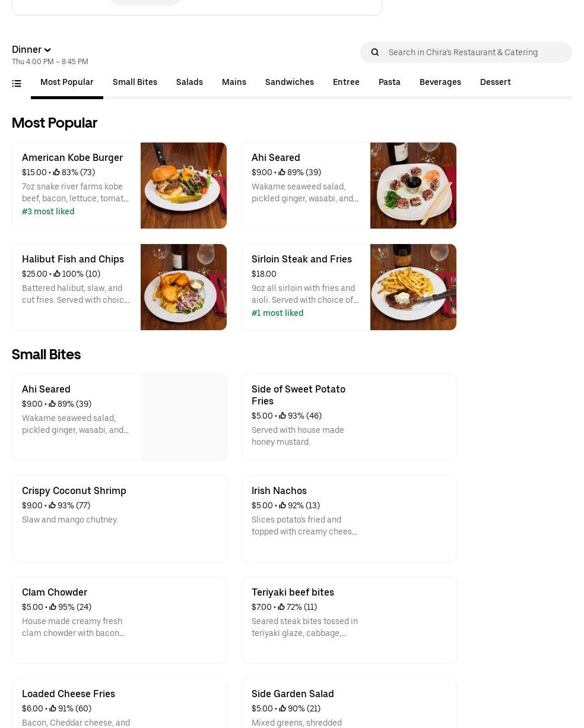The width and height of the screenshot is (584, 728).
Task: Click thumbs-up icon on Irish Nachos
Action: click(x=283, y=505)
